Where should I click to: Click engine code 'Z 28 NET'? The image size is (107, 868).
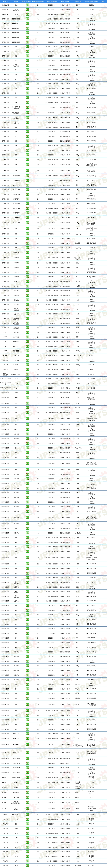pos(91,10)
